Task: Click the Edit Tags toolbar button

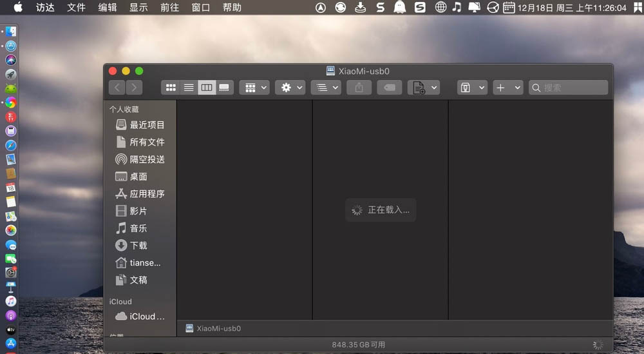Action: point(390,88)
